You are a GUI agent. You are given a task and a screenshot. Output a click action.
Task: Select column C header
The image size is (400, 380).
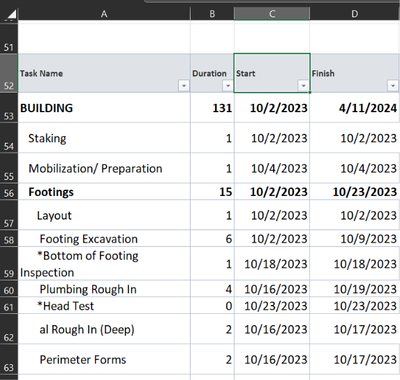pos(272,14)
